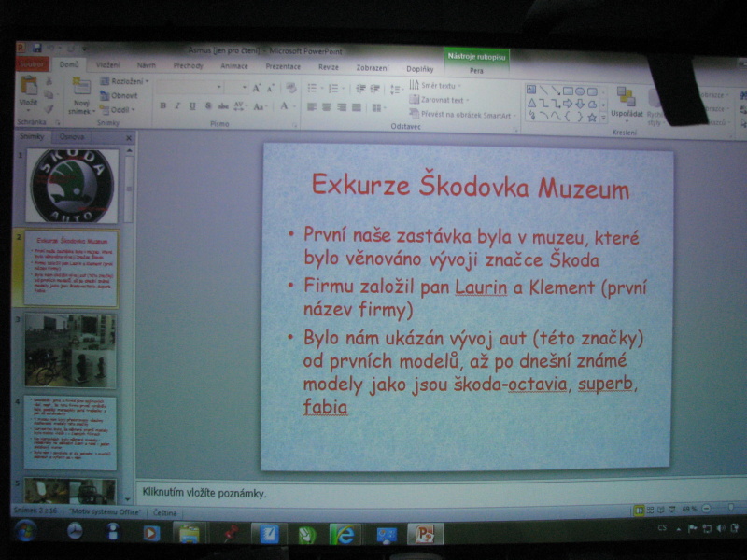747x560 pixels.
Task: Click Převést na obrázek SmartArt
Action: pos(462,114)
